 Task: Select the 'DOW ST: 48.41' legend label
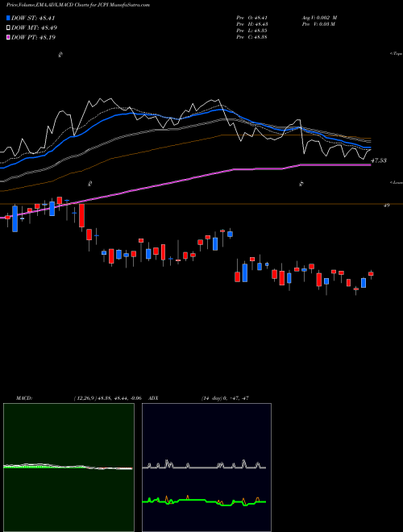coord(33,18)
